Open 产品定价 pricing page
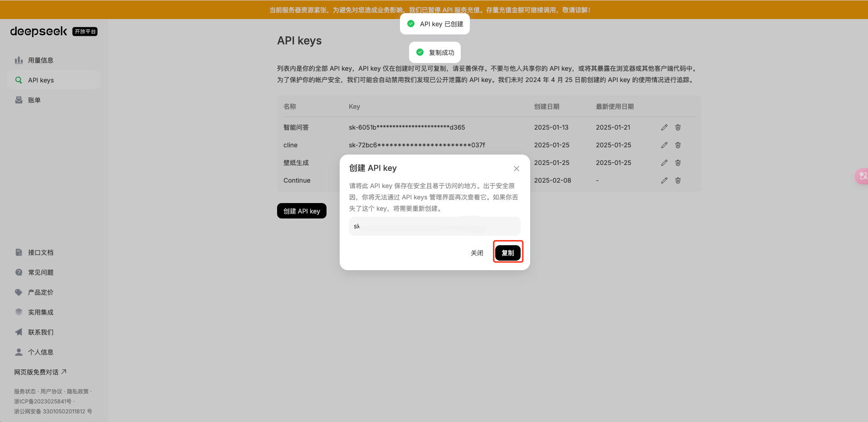 40,292
